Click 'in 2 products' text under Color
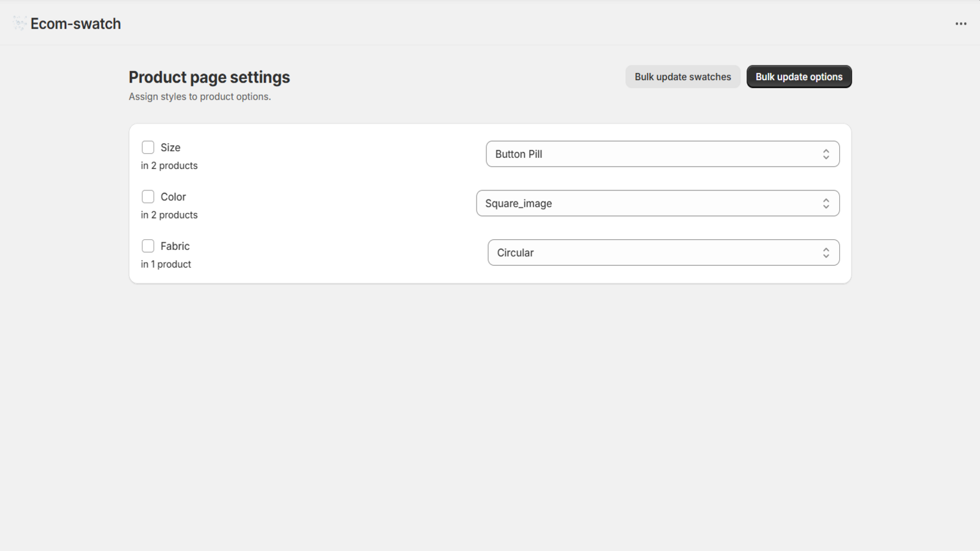Image resolution: width=980 pixels, height=551 pixels. click(169, 215)
